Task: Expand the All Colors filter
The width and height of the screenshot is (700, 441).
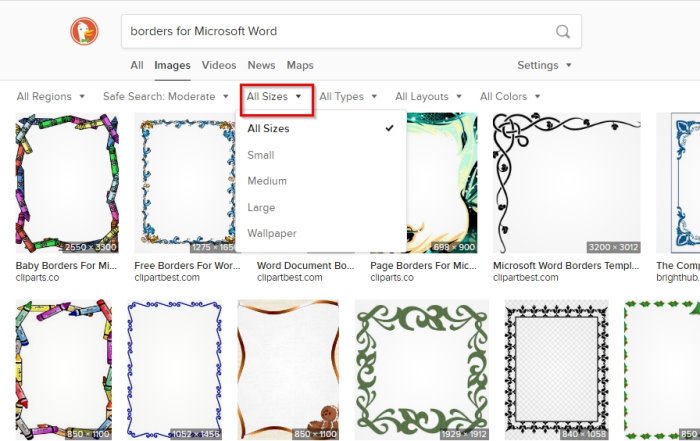Action: coord(510,97)
